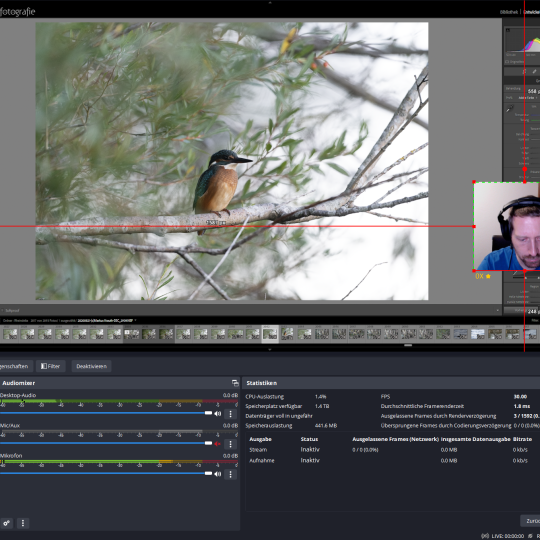This screenshot has height=540, width=540.
Task: Click the rotation handle above the webcam
Action: [525, 169]
